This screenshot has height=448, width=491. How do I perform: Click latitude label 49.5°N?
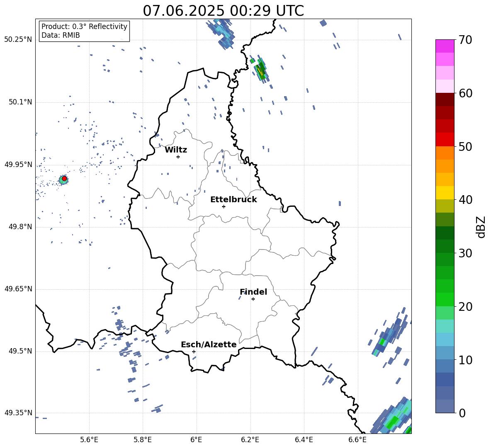(x=20, y=351)
